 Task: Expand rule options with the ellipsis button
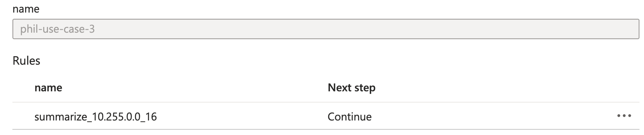(624, 116)
